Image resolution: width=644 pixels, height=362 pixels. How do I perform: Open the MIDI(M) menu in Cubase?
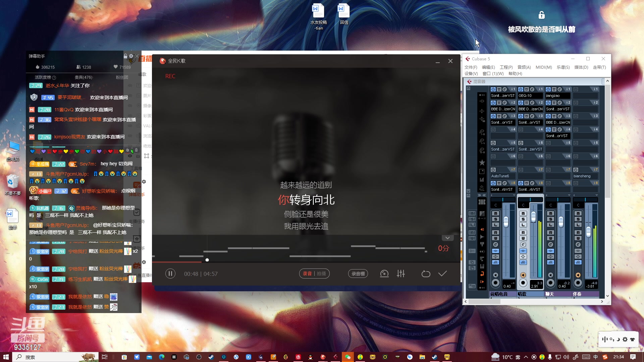point(544,67)
